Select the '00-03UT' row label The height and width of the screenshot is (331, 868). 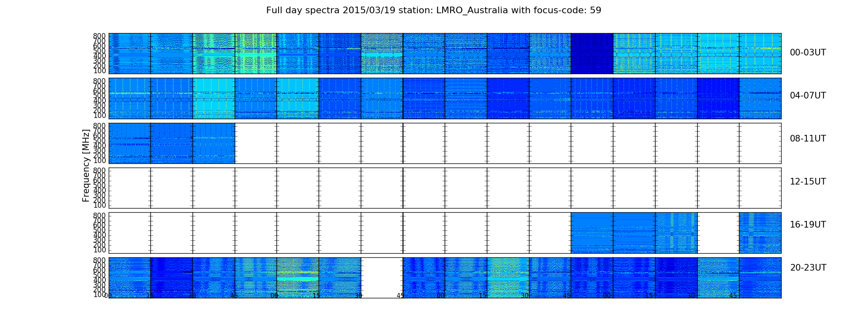(x=808, y=53)
